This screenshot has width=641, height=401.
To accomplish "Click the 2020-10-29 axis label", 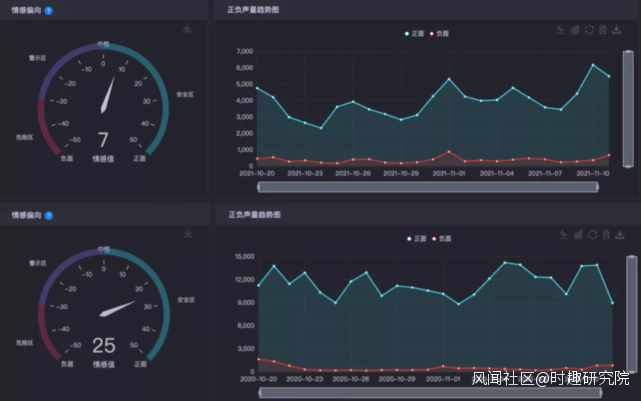I will (x=397, y=379).
